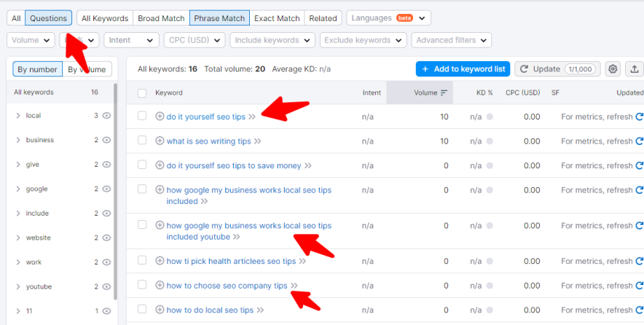
Task: Open 'what is seo writing tips' keyword link
Action: tap(208, 141)
